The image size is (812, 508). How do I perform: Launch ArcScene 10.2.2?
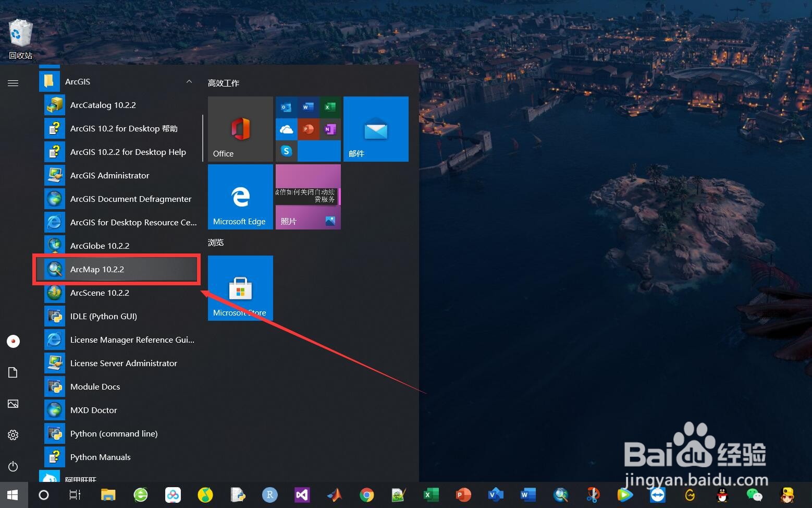pos(119,293)
